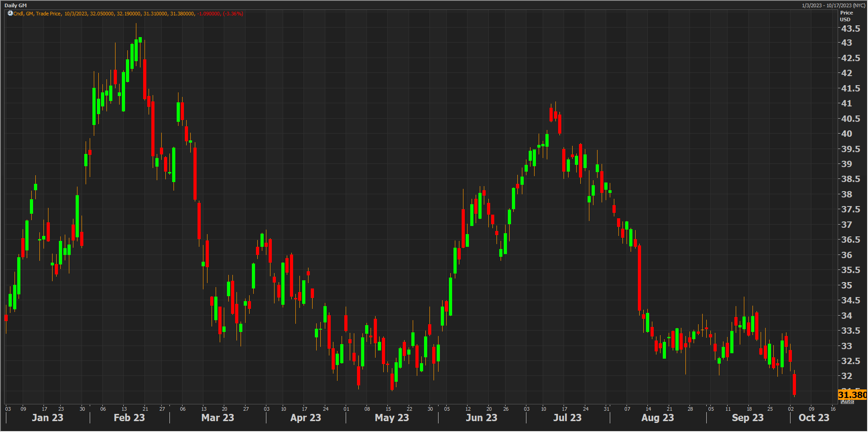Click the Daily GM chart title

click(15, 5)
